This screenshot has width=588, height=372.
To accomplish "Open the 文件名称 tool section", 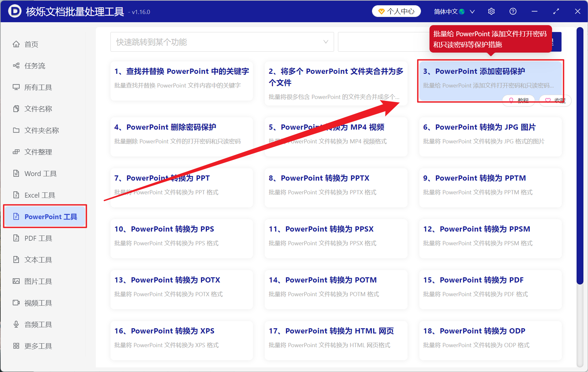I will click(x=38, y=109).
